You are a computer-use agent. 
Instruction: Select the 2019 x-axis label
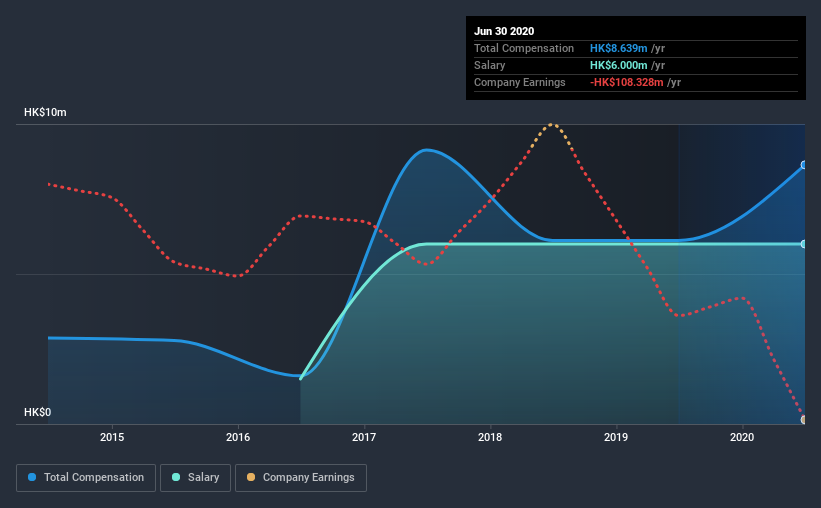coord(616,437)
